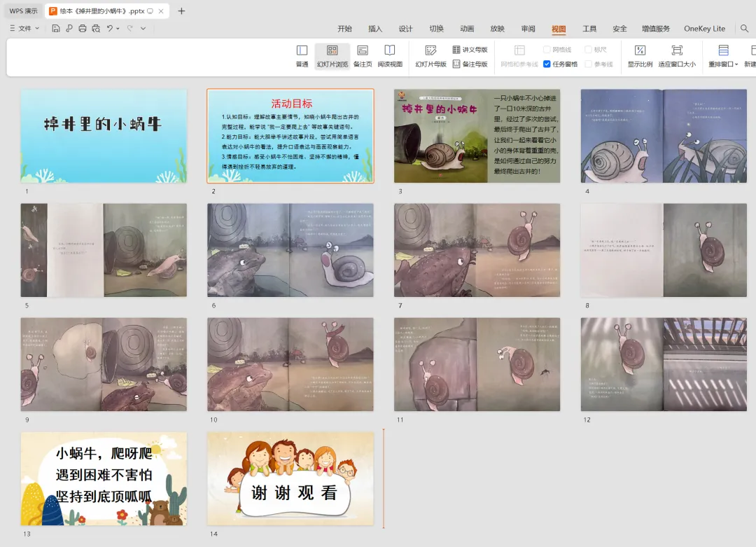The width and height of the screenshot is (756, 547).
Task: Open 阅读视图 reading view
Action: pos(390,56)
